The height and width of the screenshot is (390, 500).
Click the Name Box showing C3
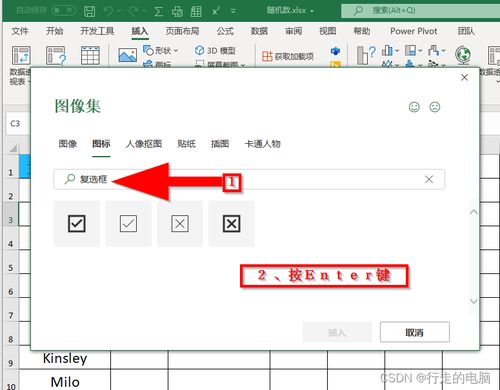(17, 124)
